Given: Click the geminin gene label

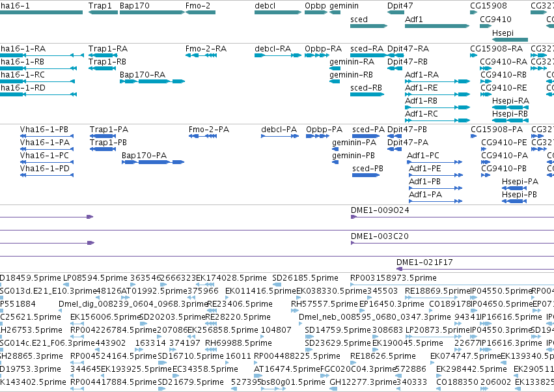Looking at the screenshot, I should pos(344,6).
